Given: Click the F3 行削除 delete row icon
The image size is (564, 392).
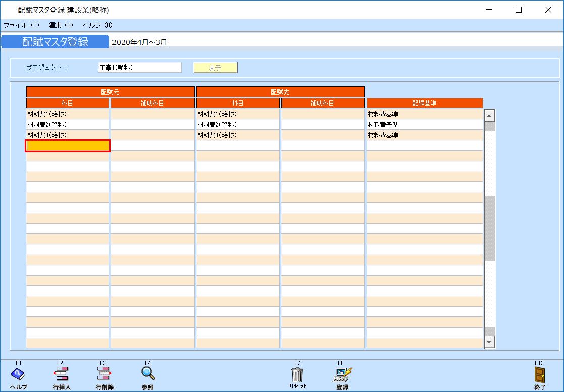Looking at the screenshot, I should coord(104,374).
